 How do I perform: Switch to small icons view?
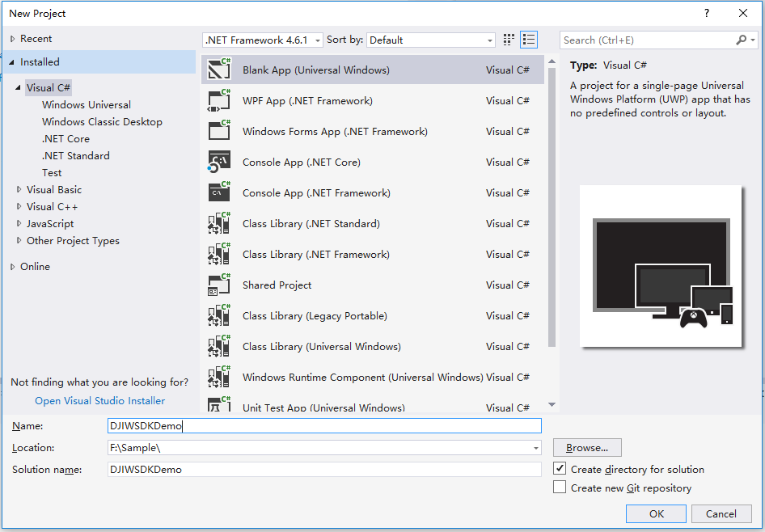coord(509,40)
